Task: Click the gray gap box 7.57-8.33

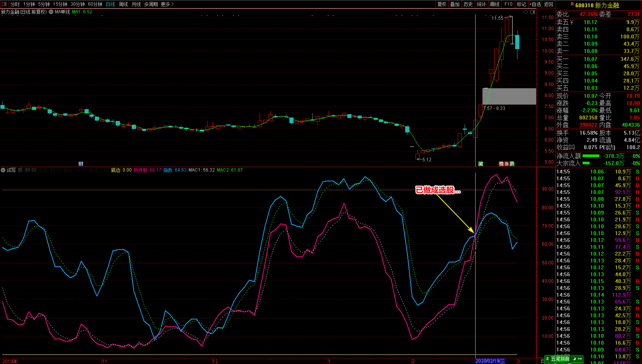Action: (509, 96)
